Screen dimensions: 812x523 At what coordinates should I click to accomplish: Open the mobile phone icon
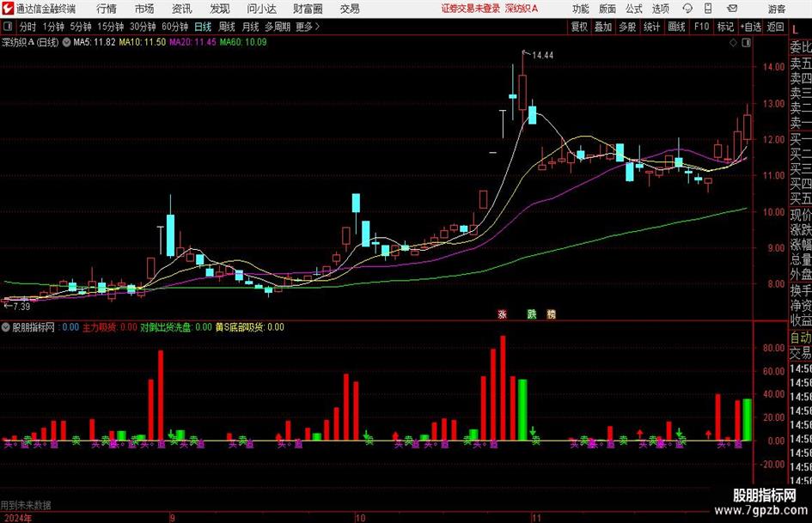[x=708, y=9]
